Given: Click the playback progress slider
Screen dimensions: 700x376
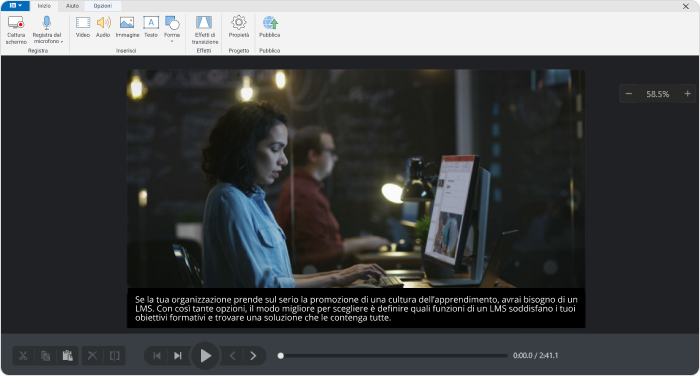Looking at the screenshot, I should (x=394, y=356).
